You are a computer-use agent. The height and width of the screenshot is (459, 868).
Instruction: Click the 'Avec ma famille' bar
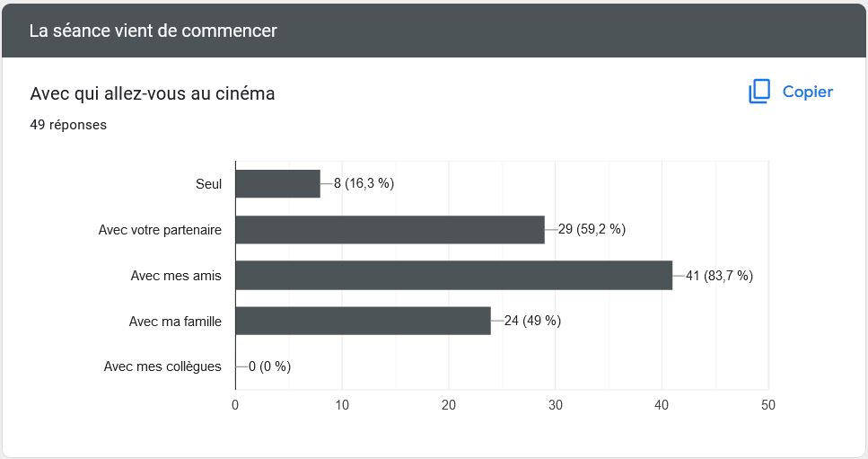coord(363,321)
